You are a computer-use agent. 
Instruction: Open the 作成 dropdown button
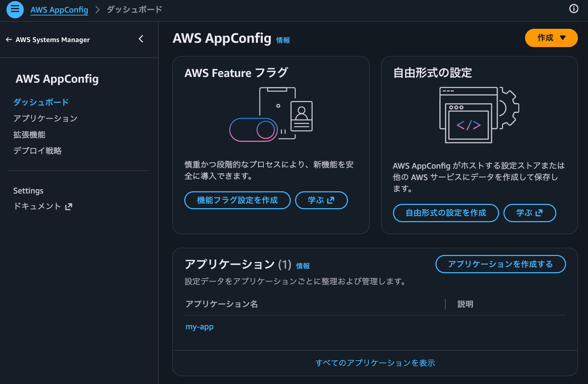coord(551,38)
